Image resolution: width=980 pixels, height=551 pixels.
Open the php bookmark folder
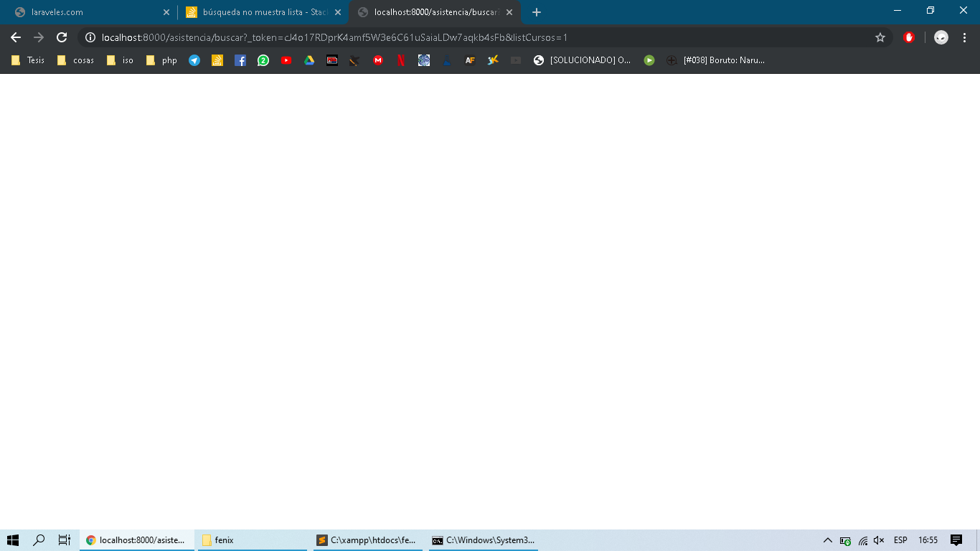[161, 60]
